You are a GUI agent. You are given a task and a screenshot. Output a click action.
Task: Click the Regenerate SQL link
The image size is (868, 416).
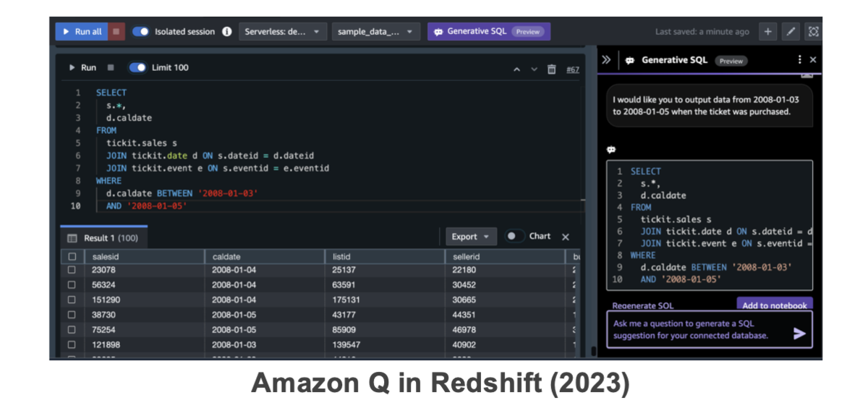(x=642, y=305)
